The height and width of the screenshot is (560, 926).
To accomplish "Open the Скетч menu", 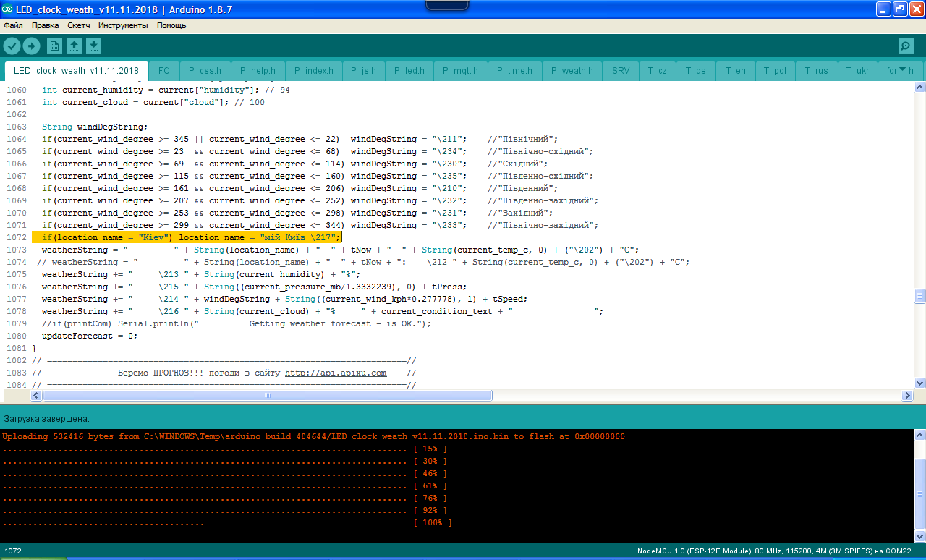I will click(79, 25).
